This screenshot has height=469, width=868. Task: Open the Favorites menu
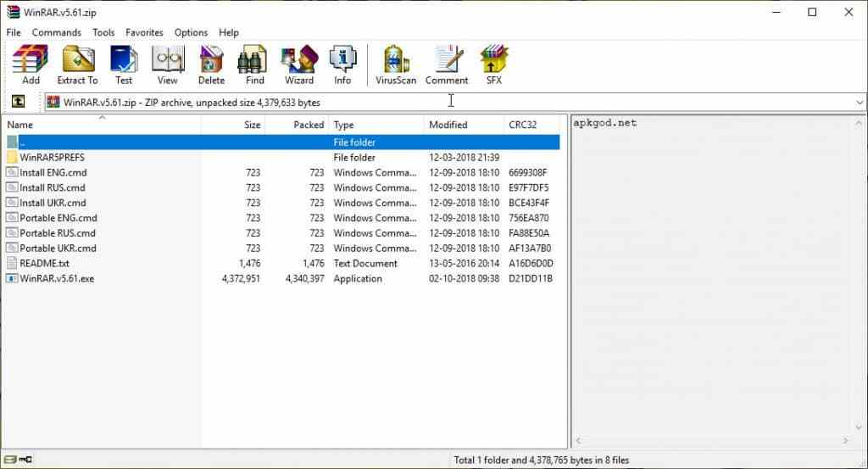click(x=144, y=33)
